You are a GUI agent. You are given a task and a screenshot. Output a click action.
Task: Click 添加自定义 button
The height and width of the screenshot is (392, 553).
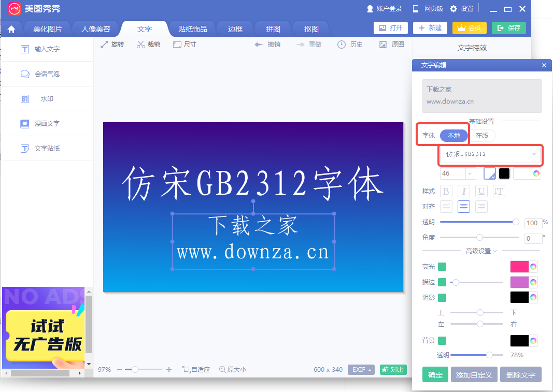click(x=474, y=375)
